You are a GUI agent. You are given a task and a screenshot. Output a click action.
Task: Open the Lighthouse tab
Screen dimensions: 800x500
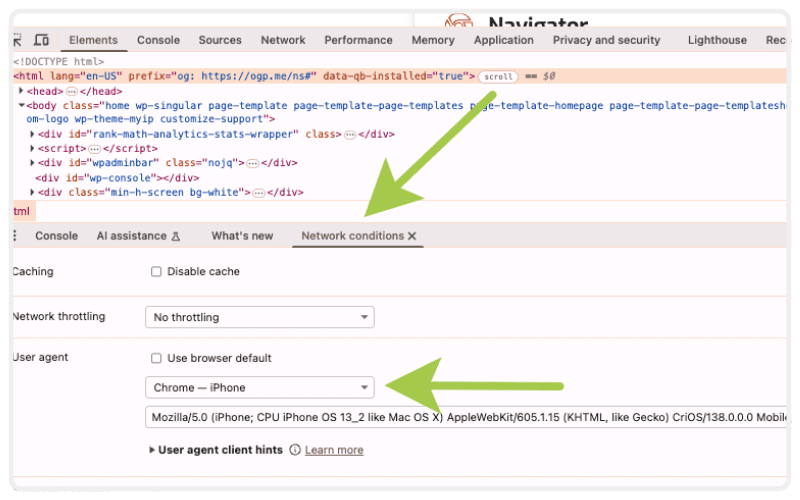click(717, 40)
